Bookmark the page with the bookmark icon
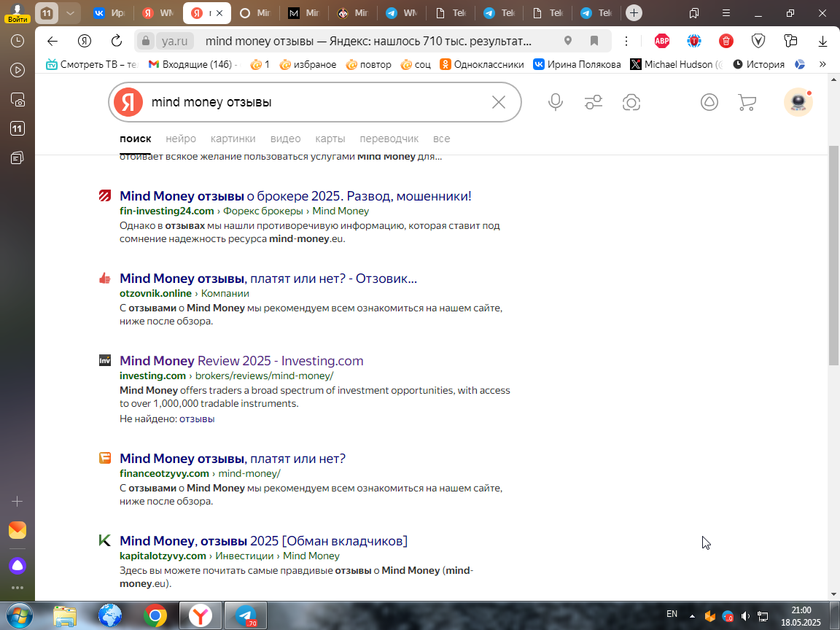 point(594,41)
